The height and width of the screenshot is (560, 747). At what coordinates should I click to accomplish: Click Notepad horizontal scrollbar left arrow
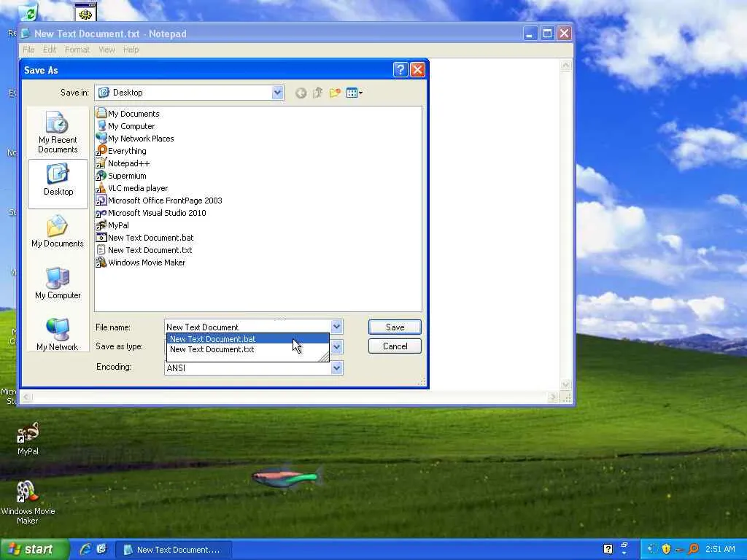pos(26,397)
